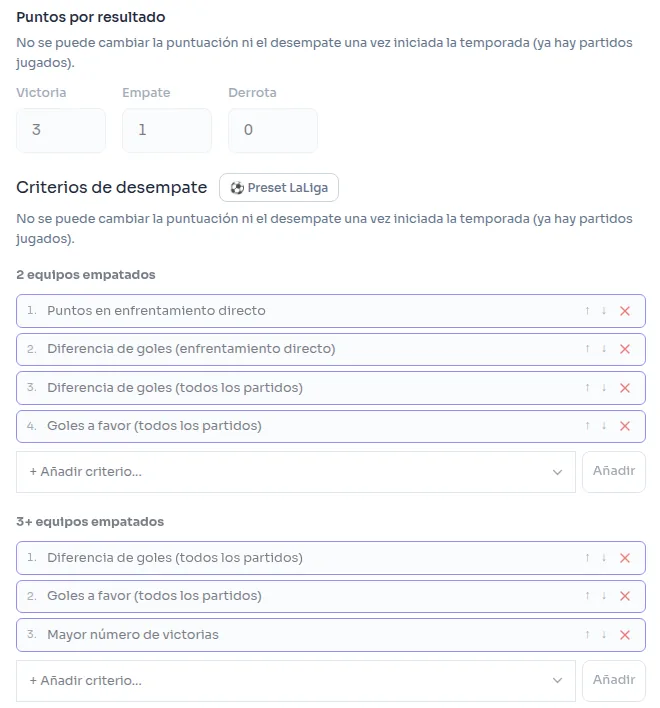Open 'Añadir criterio' dropdown for 3+ equipos

click(x=296, y=681)
